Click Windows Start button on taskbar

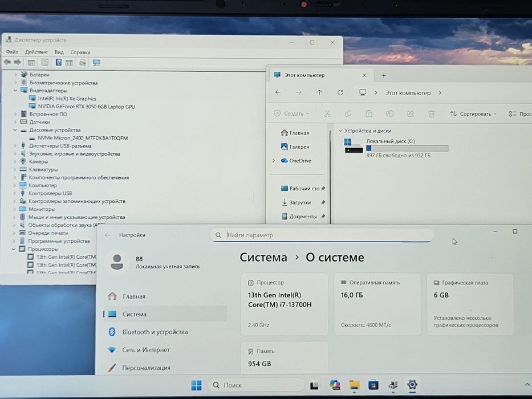[x=196, y=385]
